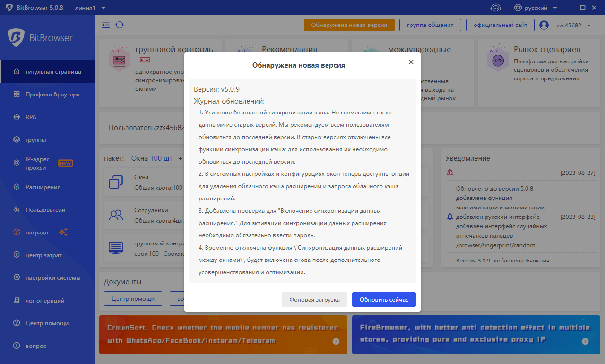Open the линия1 line dropdown
Screen dimensions: 605x364
coord(90,8)
